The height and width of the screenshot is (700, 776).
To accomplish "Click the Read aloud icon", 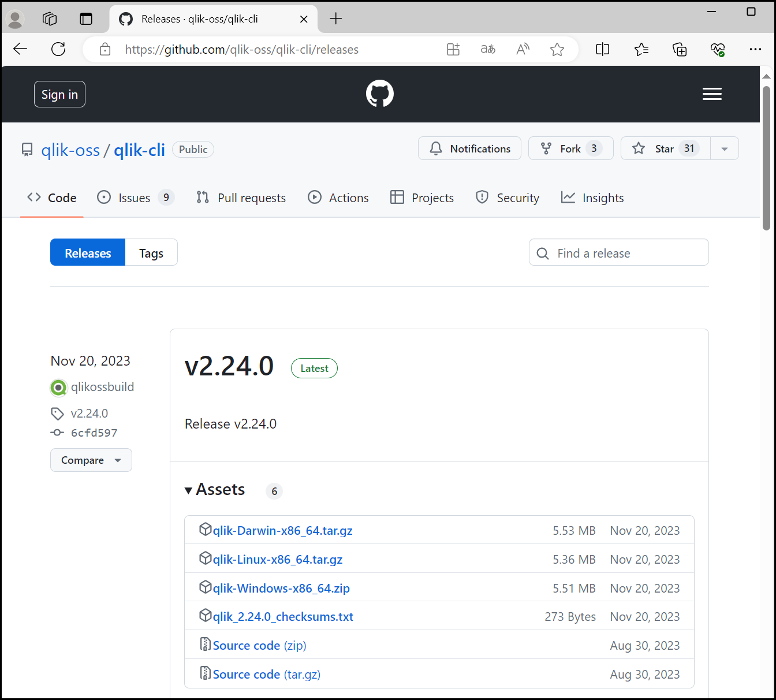I will point(523,50).
